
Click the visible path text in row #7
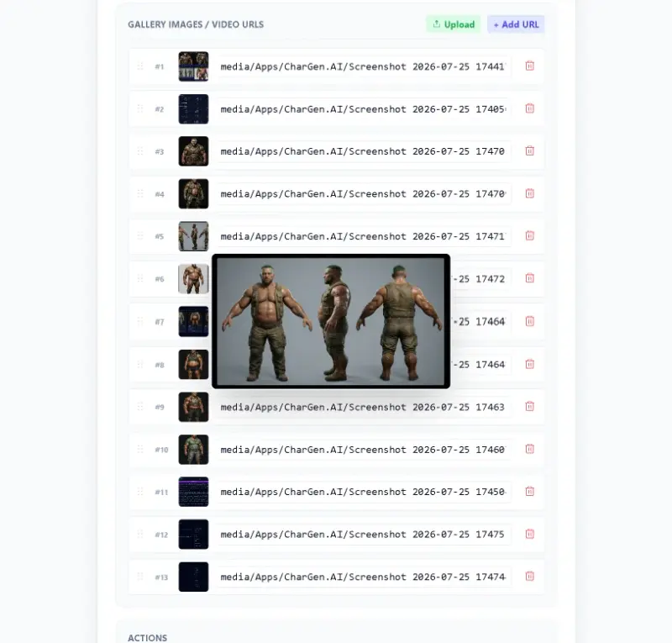tap(479, 321)
